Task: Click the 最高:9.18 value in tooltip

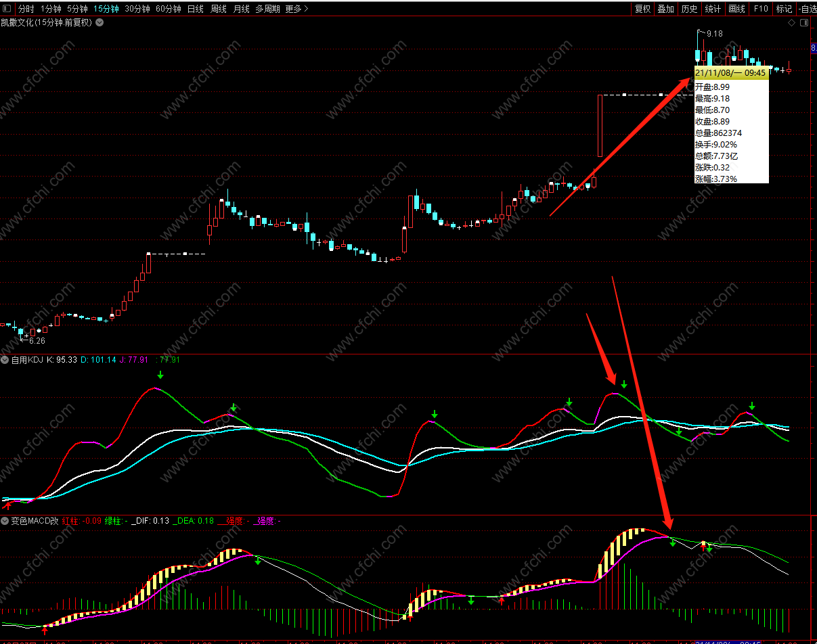Action: click(712, 98)
